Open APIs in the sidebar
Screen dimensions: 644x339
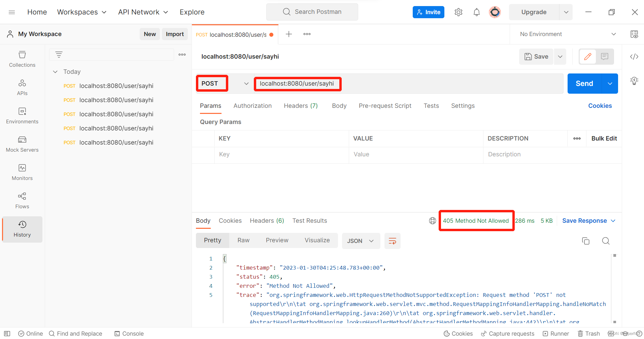(x=22, y=88)
